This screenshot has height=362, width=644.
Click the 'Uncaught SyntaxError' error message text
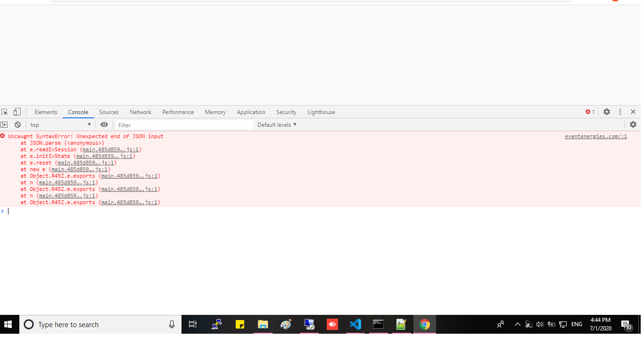86,136
